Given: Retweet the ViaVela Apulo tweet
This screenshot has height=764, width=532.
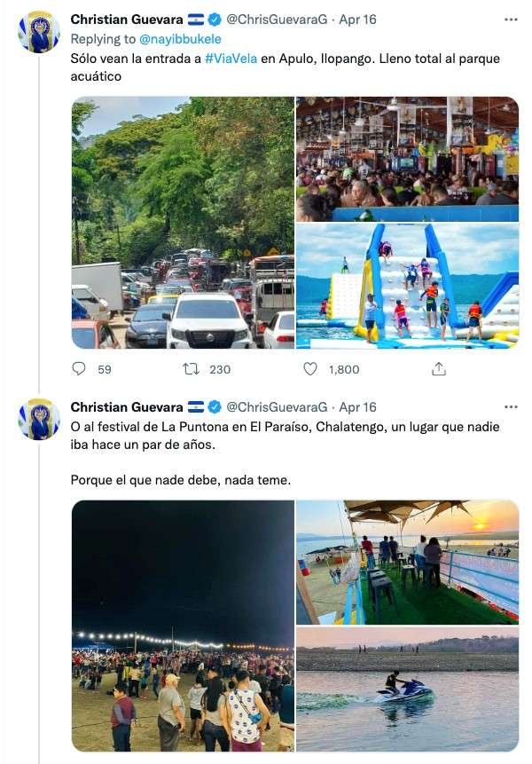Looking at the screenshot, I should (x=191, y=369).
